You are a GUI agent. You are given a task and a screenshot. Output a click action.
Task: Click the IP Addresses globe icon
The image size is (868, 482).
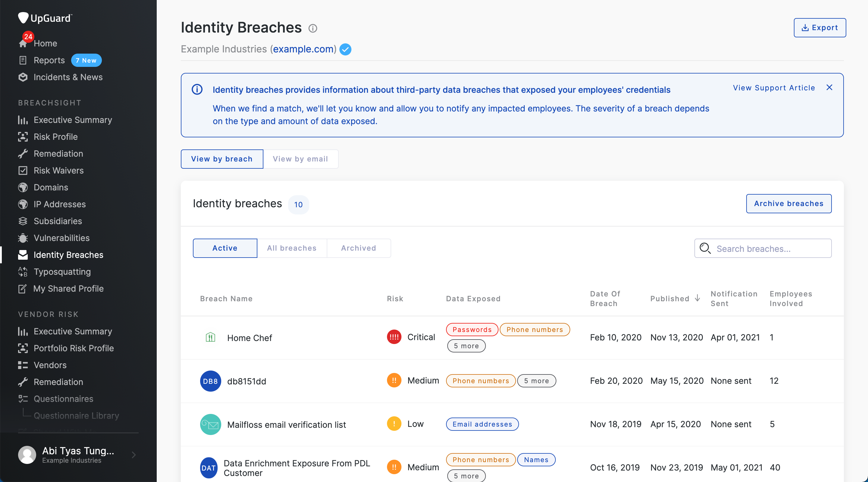(23, 204)
